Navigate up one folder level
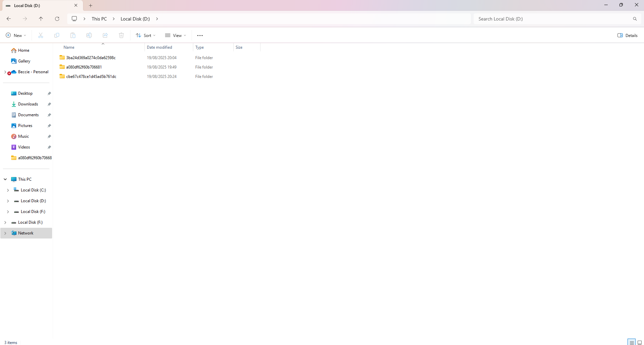 [x=41, y=19]
